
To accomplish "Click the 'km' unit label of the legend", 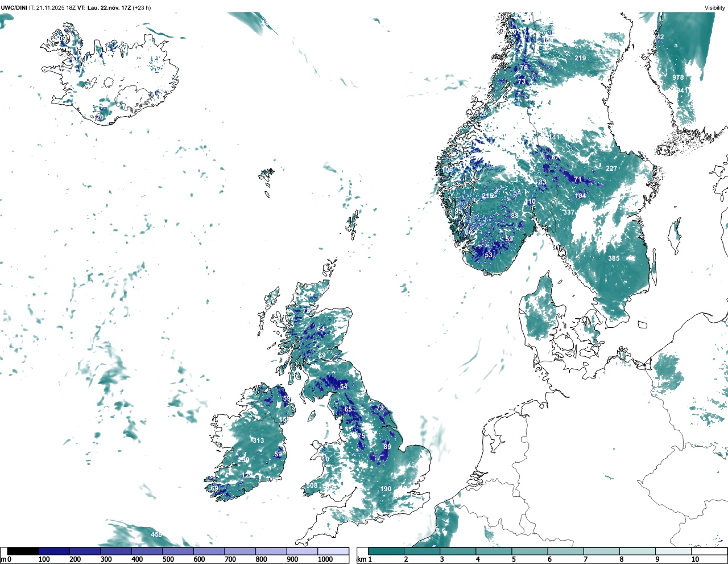I will coord(361,559).
